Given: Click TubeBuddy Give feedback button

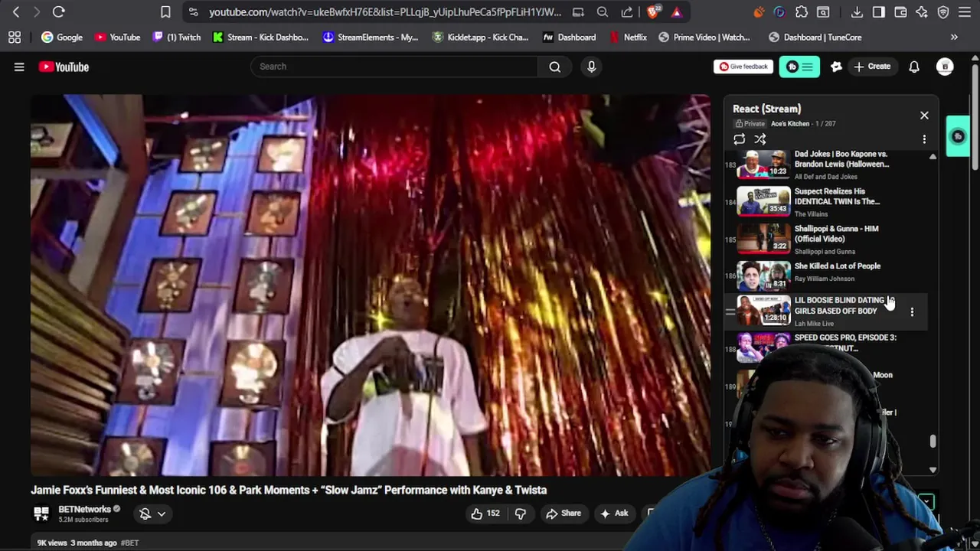Looking at the screenshot, I should click(743, 67).
